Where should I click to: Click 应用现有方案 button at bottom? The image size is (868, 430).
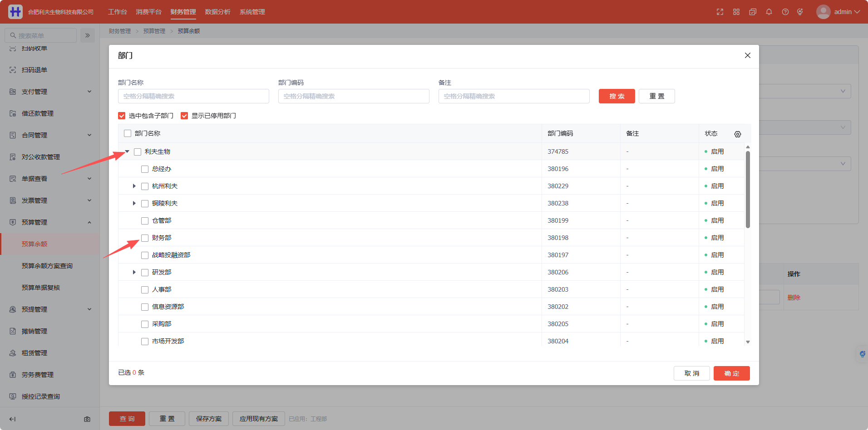pos(259,419)
